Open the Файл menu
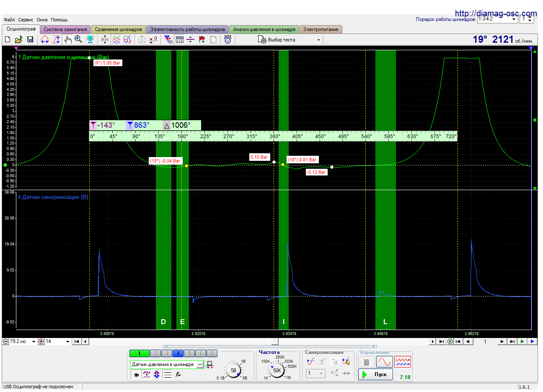 coord(9,20)
